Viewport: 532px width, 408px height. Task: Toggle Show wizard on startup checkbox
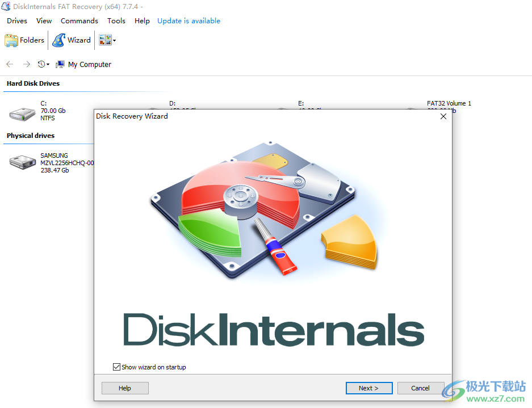(x=117, y=367)
